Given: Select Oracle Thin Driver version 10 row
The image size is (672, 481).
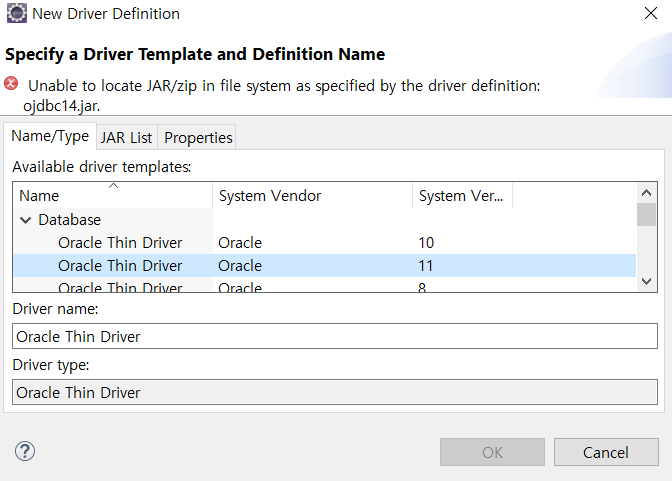Looking at the screenshot, I should [x=324, y=243].
